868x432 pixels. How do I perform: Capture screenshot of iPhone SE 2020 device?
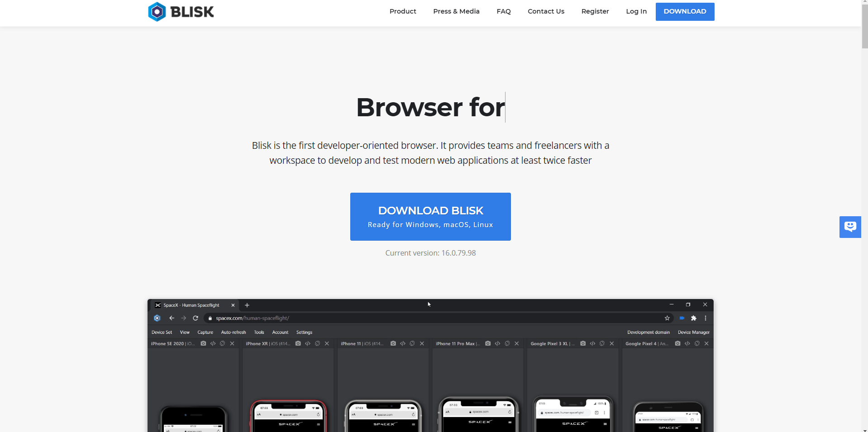pyautogui.click(x=203, y=343)
